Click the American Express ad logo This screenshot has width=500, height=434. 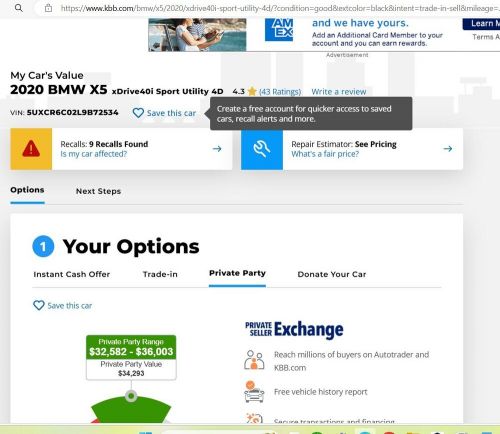click(x=279, y=30)
